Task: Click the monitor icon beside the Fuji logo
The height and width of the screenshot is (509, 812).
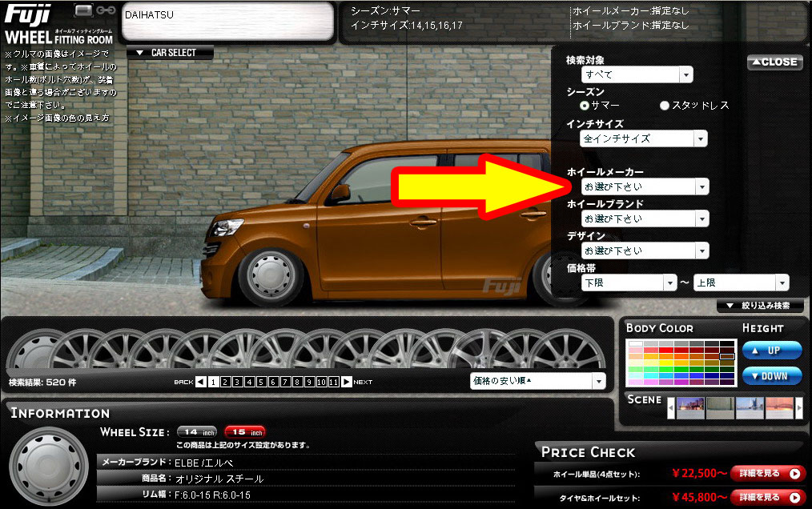Action: point(83,10)
